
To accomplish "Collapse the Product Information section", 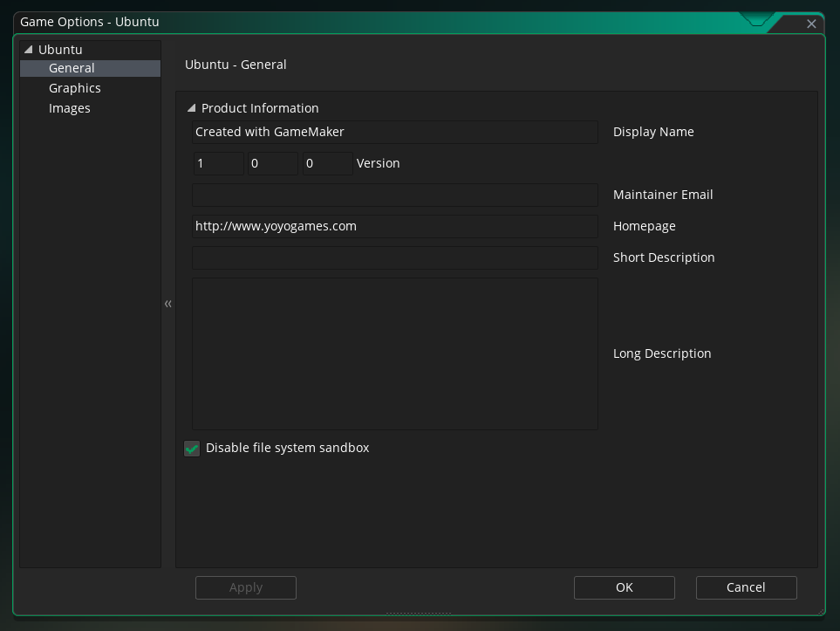I will tap(191, 108).
